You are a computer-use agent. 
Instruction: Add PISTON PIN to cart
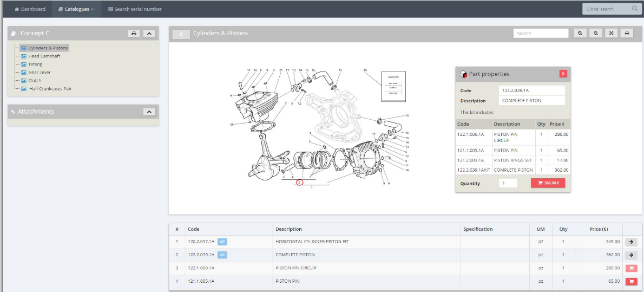pos(631,281)
